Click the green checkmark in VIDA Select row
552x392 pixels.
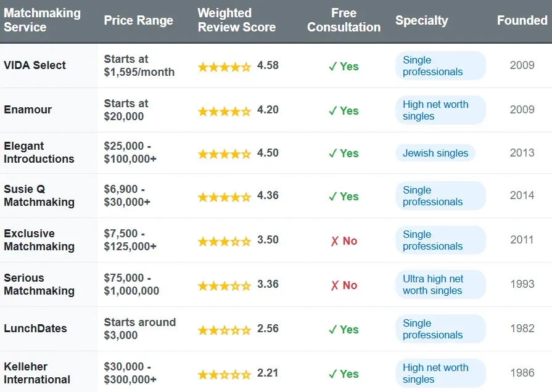click(332, 67)
